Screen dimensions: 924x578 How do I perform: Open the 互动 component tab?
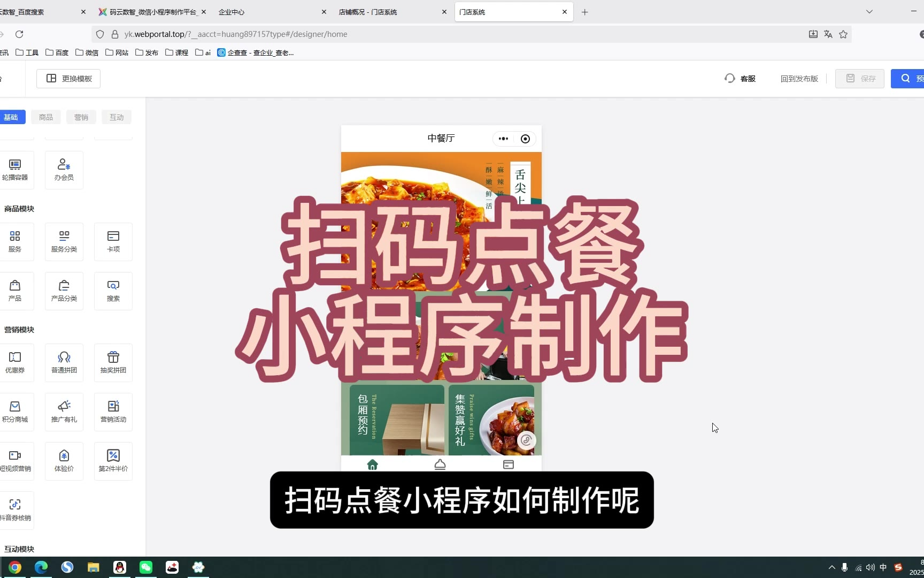pos(117,117)
